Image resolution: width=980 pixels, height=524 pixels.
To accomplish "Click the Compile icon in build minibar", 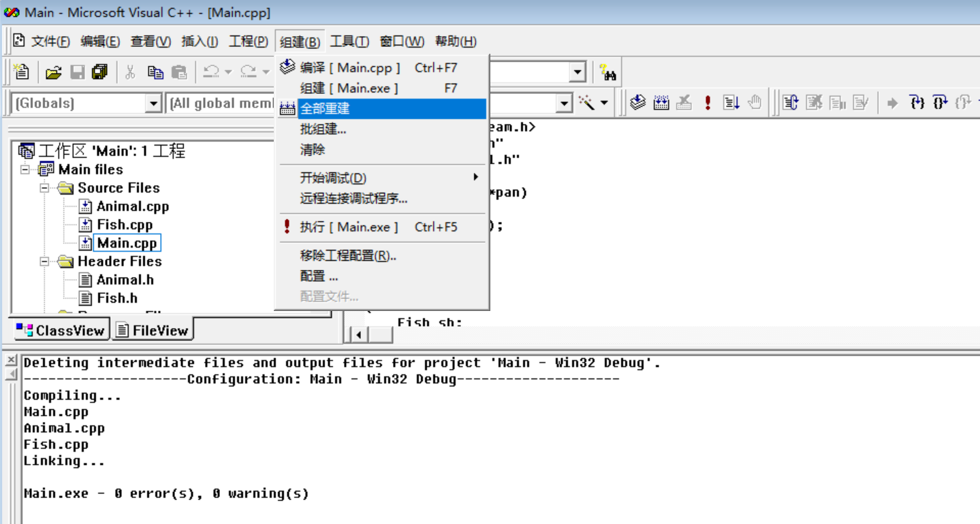I will (637, 103).
